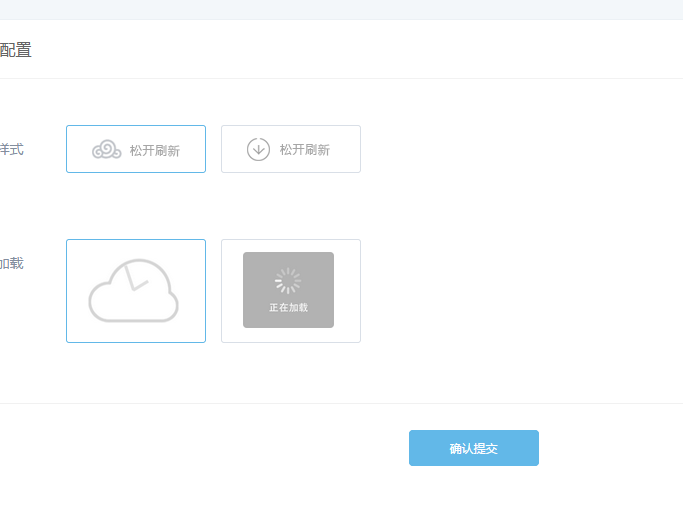The image size is (683, 507).
Task: Click the divider line above 确认提交
Action: pyautogui.click(x=341, y=403)
